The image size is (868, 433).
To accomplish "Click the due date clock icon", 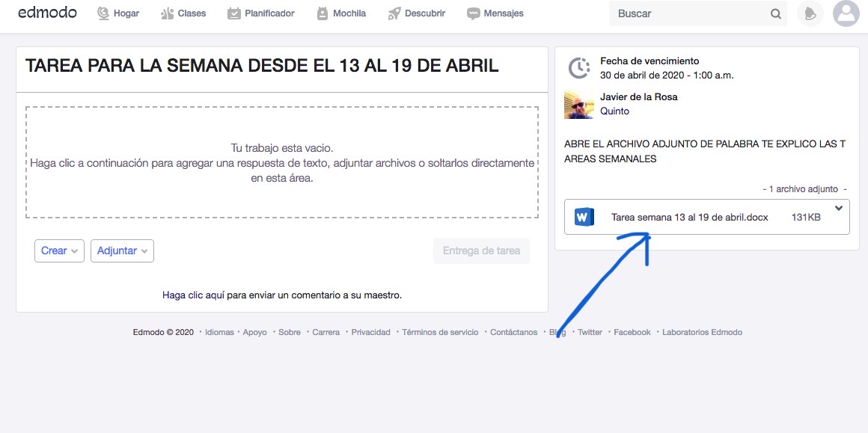I will click(579, 68).
